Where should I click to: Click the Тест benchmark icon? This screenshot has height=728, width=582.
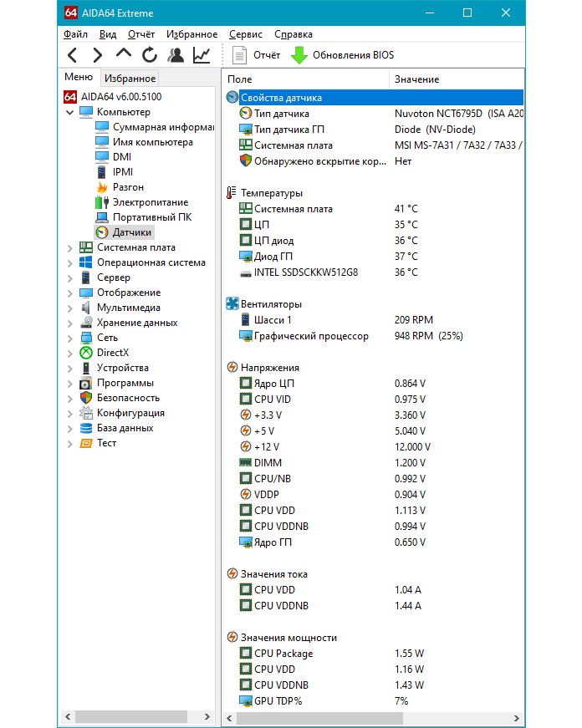point(86,443)
